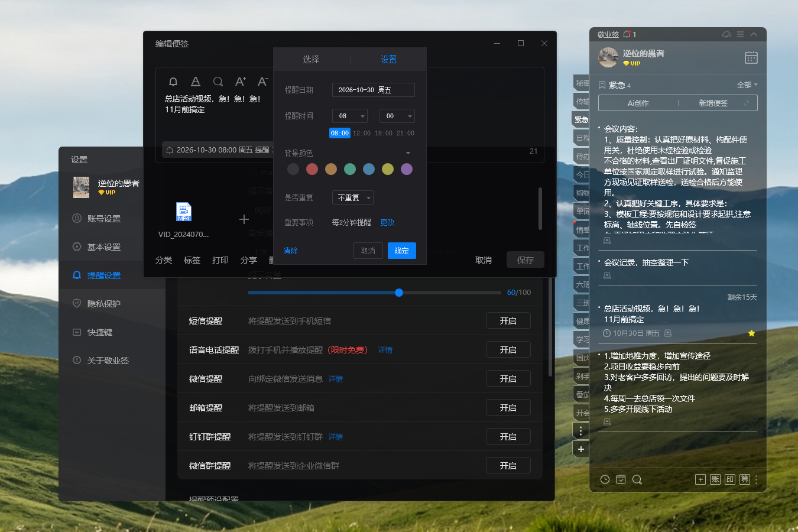Viewport: 798px width, 532px height.
Task: Turn on 微信提醒 with its 开启 button
Action: click(x=508, y=379)
